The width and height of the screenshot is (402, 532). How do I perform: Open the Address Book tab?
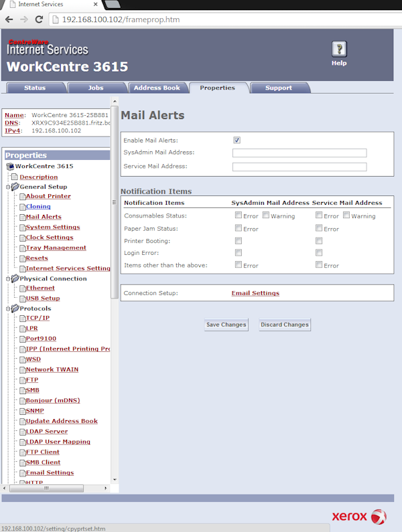[x=157, y=88]
